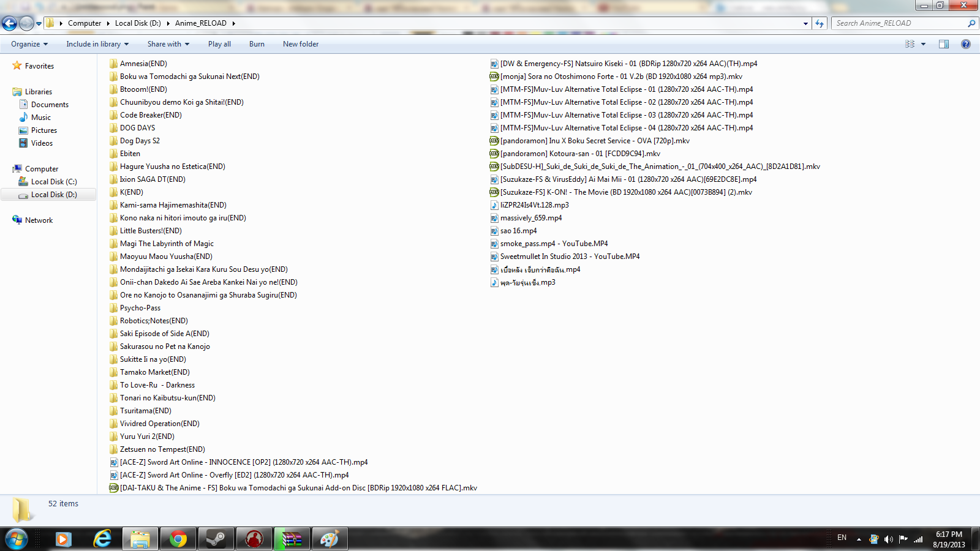Select the Inu X Boku Secret Service mkv icon
980x551 pixels.
pos(494,141)
